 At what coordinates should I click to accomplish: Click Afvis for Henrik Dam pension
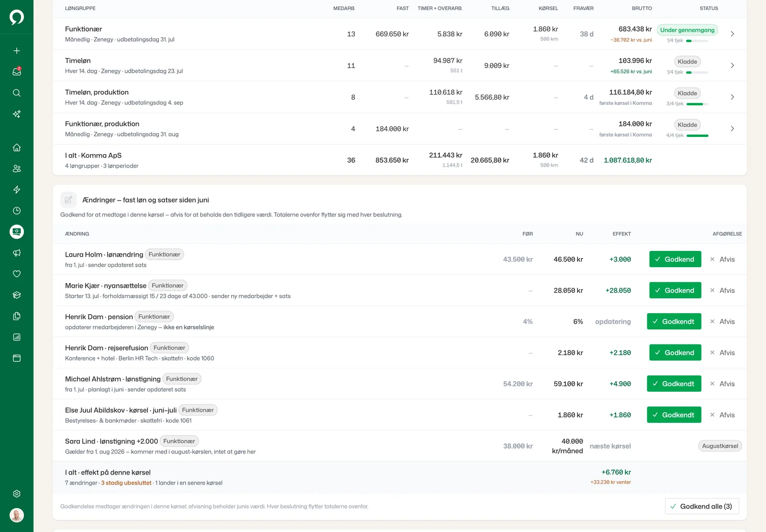coord(722,321)
